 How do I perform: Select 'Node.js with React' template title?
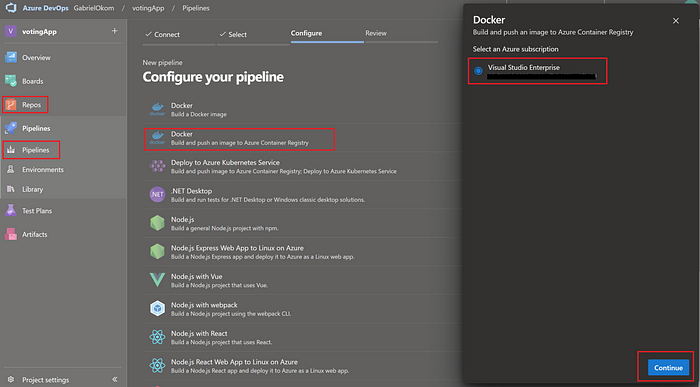[199, 333]
